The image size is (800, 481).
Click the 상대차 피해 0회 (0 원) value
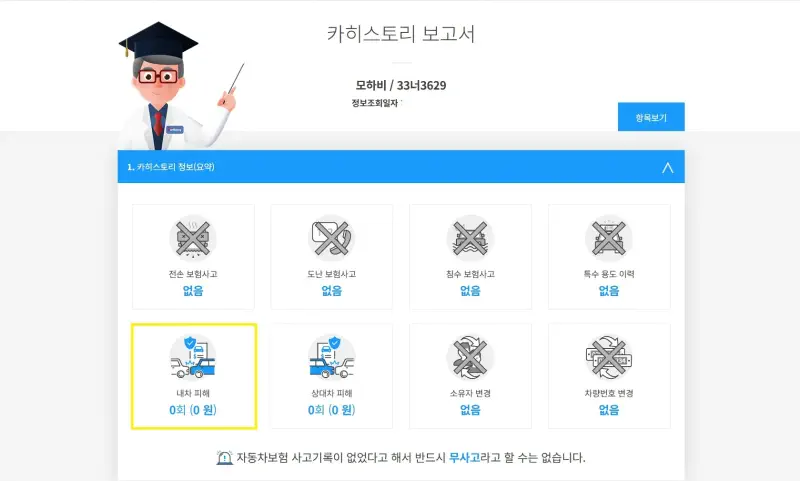coord(332,410)
